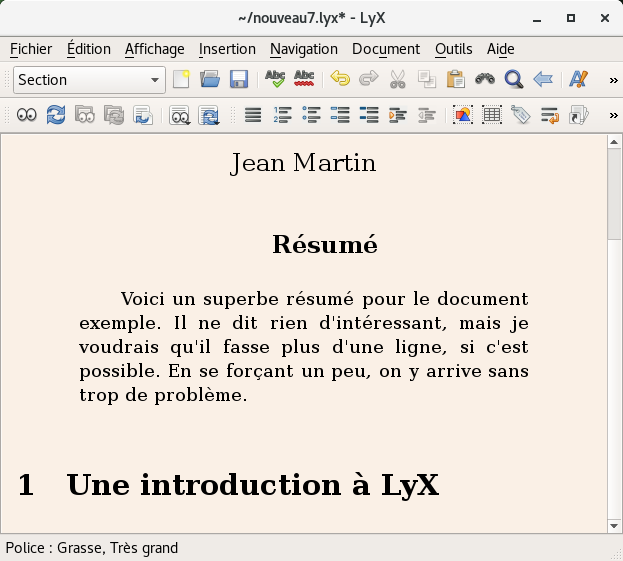Click status bar text Police : Grasse, Très grand
This screenshot has width=623, height=561.
[92, 548]
